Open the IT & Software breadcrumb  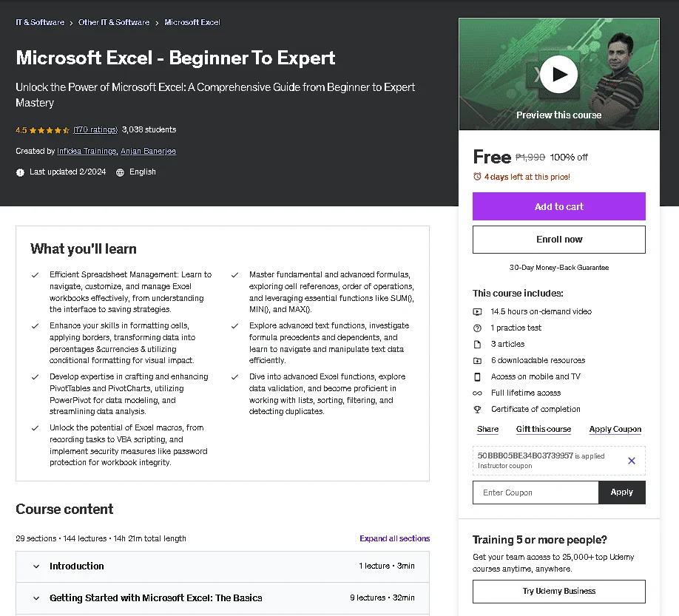(40, 22)
